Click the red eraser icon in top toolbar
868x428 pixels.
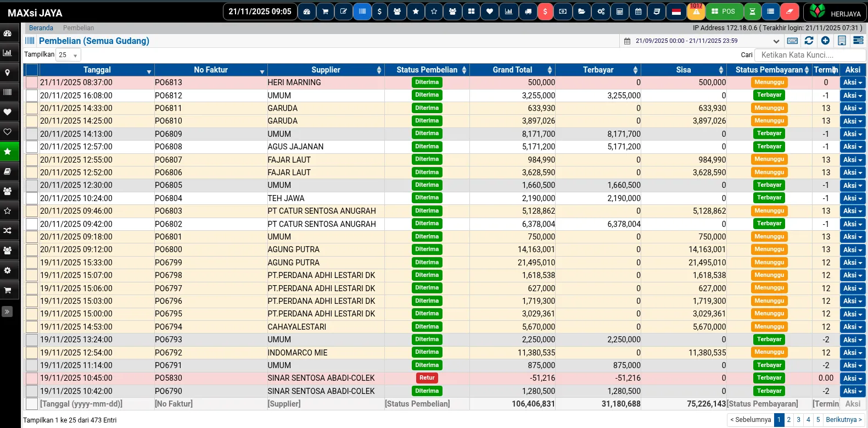(789, 12)
